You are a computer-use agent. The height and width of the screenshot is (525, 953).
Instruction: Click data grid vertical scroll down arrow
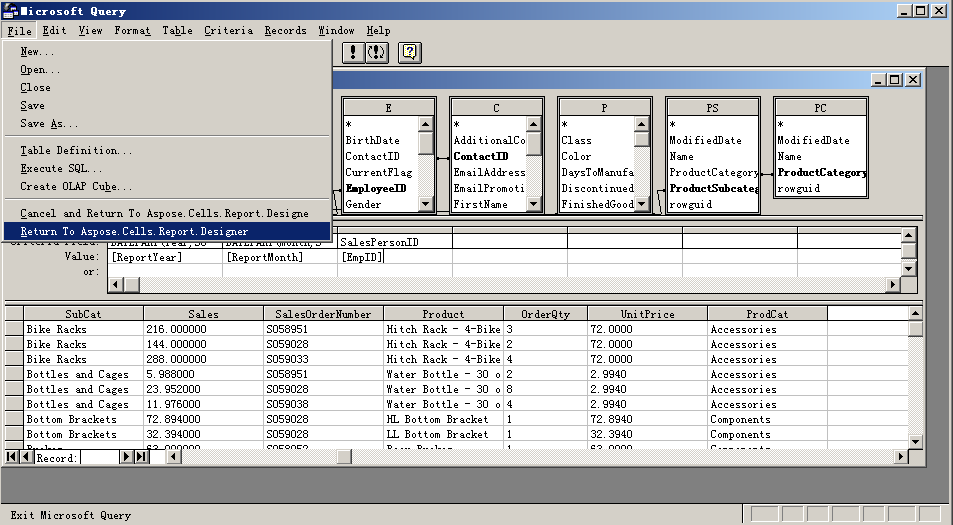point(915,442)
